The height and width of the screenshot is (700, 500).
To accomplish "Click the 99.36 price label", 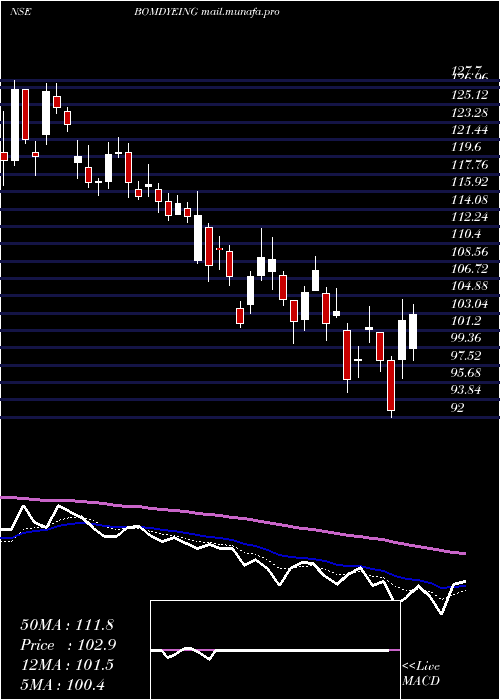I will (x=468, y=338).
